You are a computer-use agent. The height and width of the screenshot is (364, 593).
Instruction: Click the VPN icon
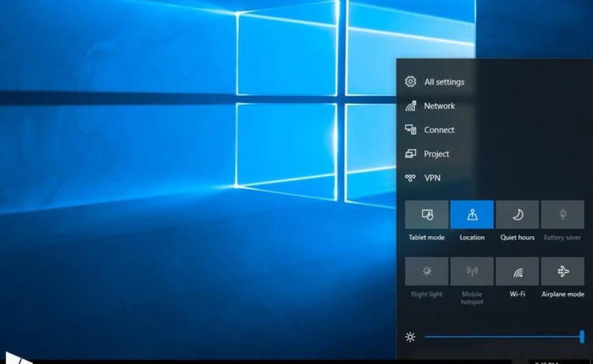pos(410,178)
